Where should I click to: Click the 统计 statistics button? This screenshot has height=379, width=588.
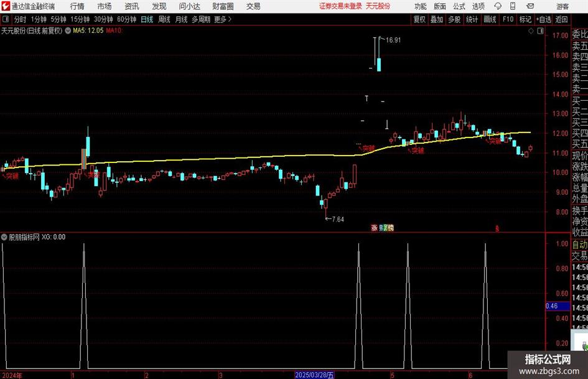[472, 19]
